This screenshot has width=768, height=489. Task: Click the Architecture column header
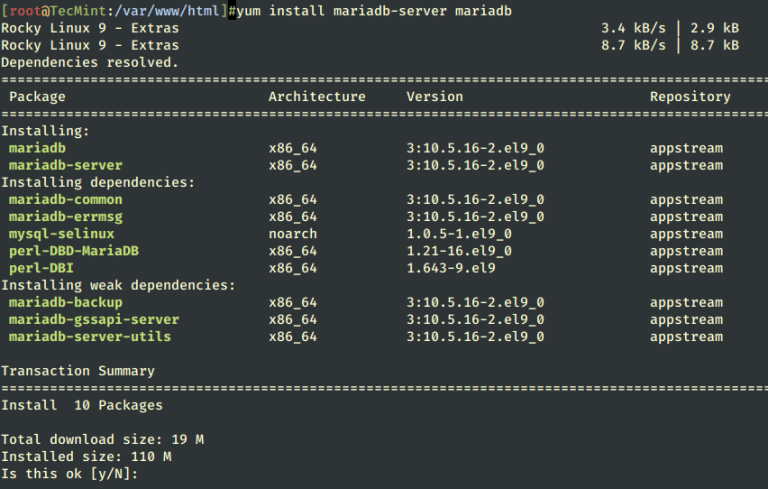[x=317, y=97]
